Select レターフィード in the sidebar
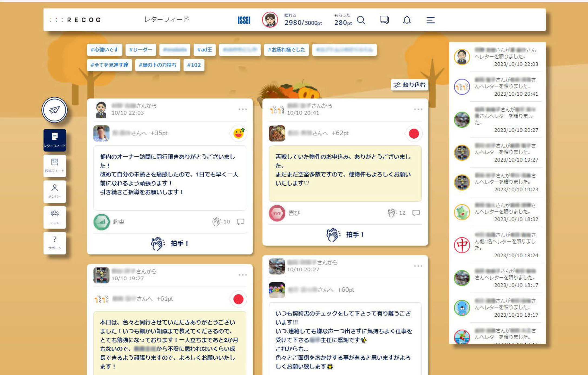The image size is (588, 375). tap(55, 140)
